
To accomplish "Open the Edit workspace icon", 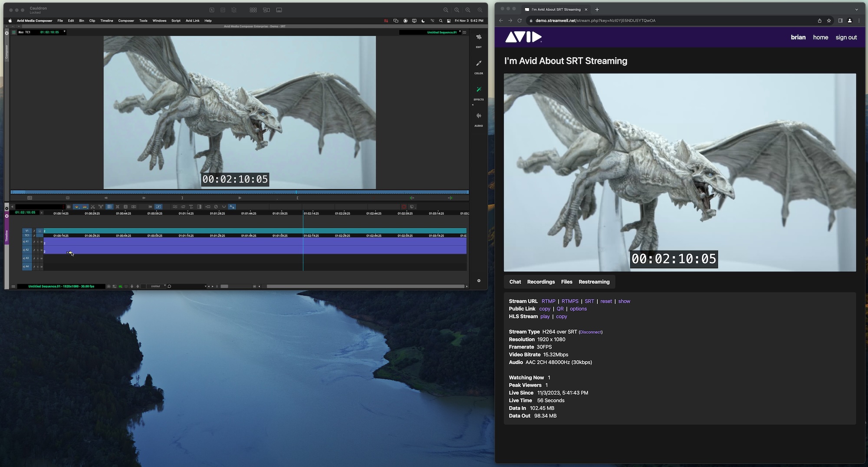I will [478, 37].
